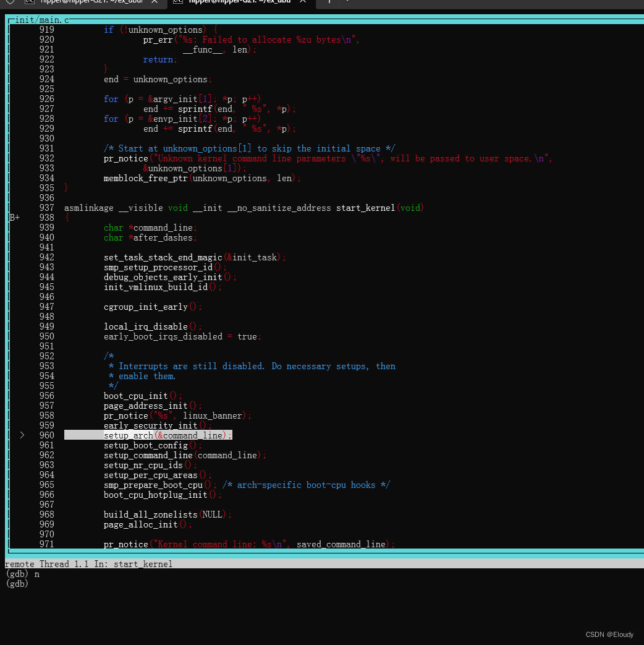Place cursor at the (gdb) prompt
The width and height of the screenshot is (644, 645).
click(19, 583)
